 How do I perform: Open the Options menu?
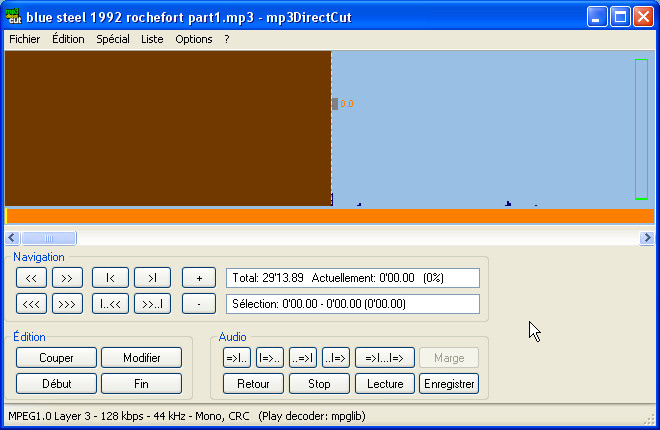tap(193, 39)
